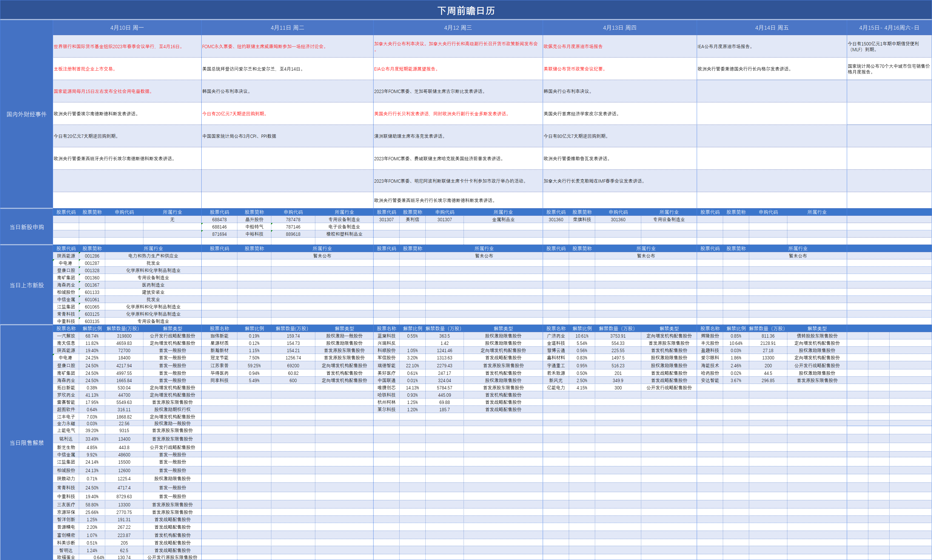Select the 4月10日 周一 column header
The width and height of the screenshot is (932, 560).
pyautogui.click(x=127, y=28)
